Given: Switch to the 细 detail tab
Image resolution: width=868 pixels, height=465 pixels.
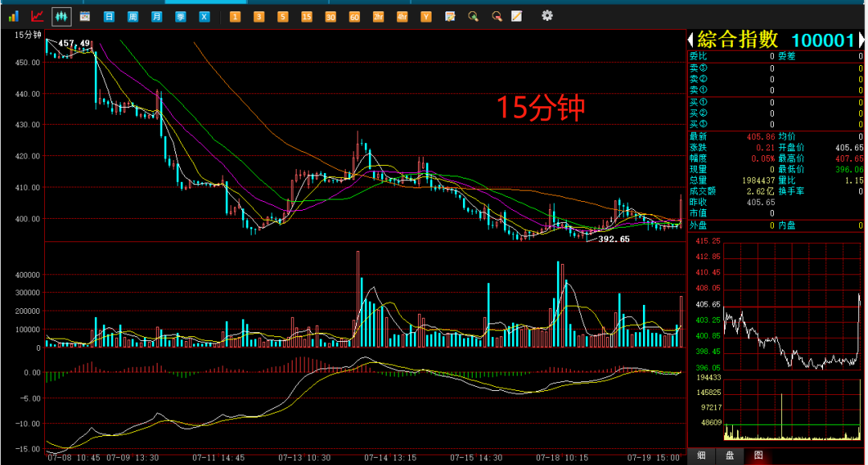Looking at the screenshot, I should click(702, 455).
